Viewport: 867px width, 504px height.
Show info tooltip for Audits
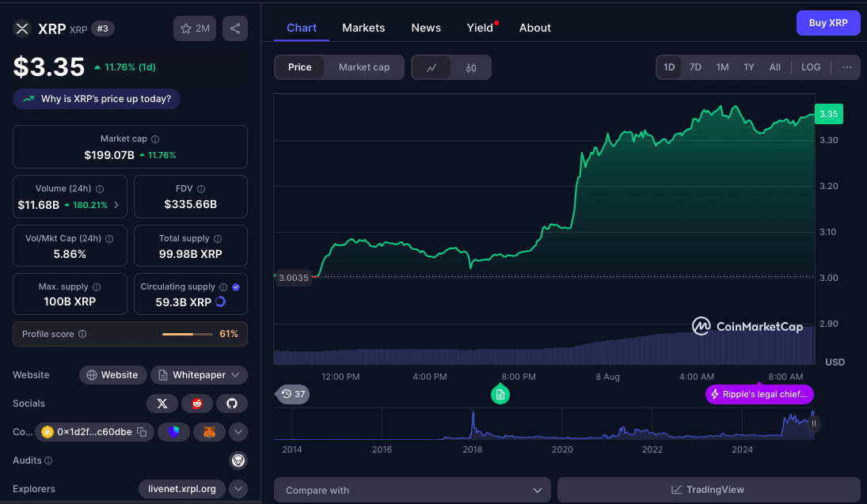[x=48, y=460]
